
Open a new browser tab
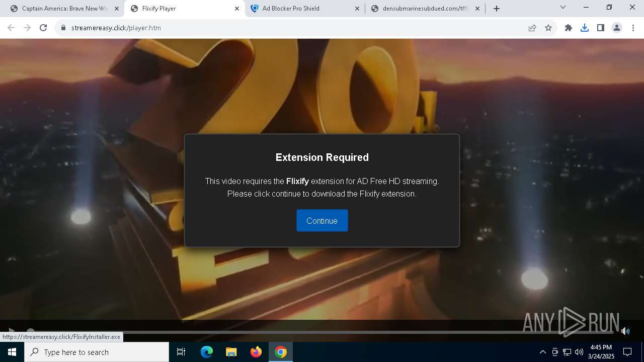pyautogui.click(x=497, y=9)
